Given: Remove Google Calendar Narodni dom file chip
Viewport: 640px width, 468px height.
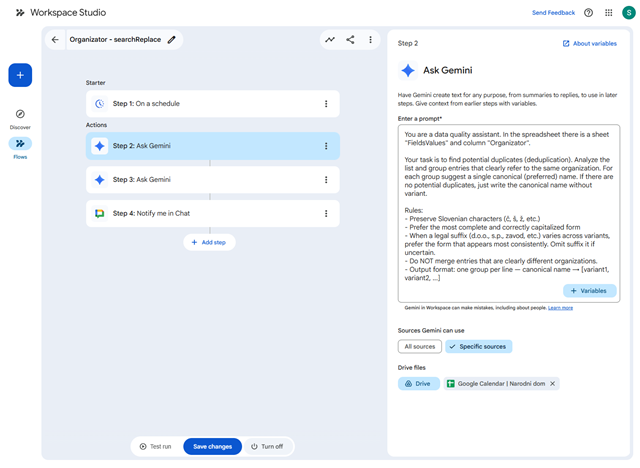Looking at the screenshot, I should click(552, 384).
